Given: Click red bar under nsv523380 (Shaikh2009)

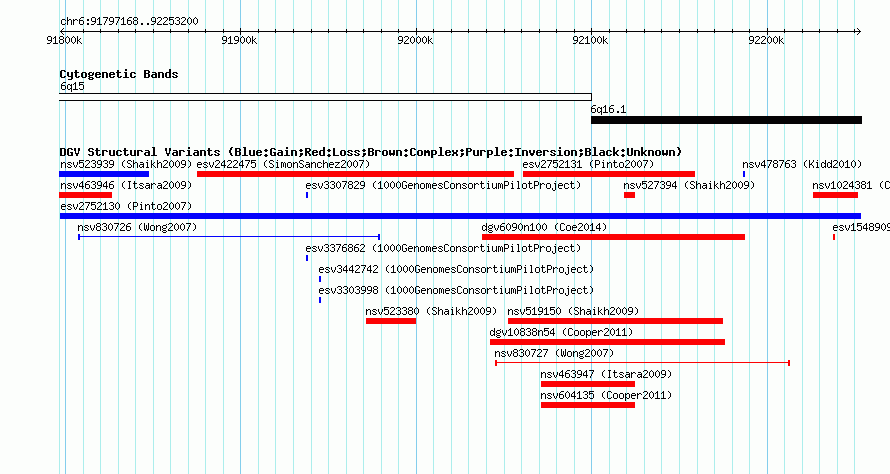Looking at the screenshot, I should [x=391, y=321].
